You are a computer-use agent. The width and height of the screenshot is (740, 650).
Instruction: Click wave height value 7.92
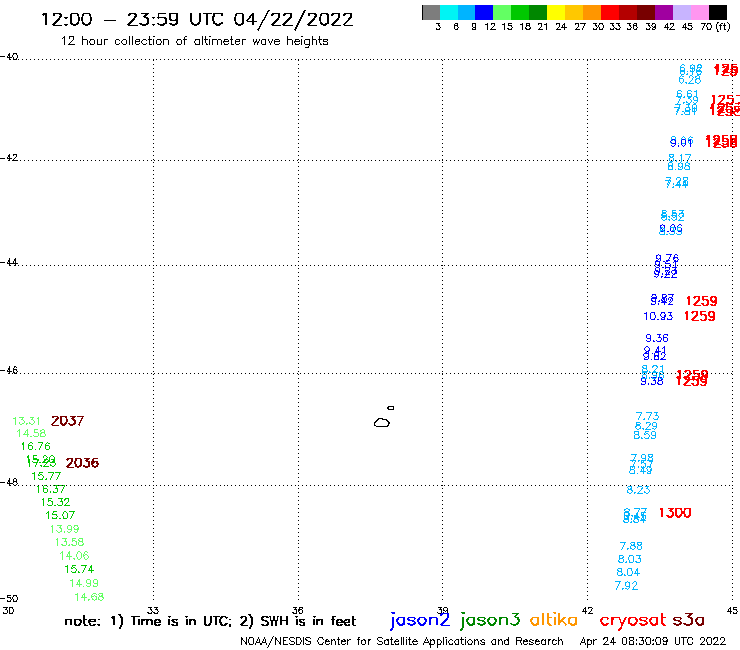[626, 586]
